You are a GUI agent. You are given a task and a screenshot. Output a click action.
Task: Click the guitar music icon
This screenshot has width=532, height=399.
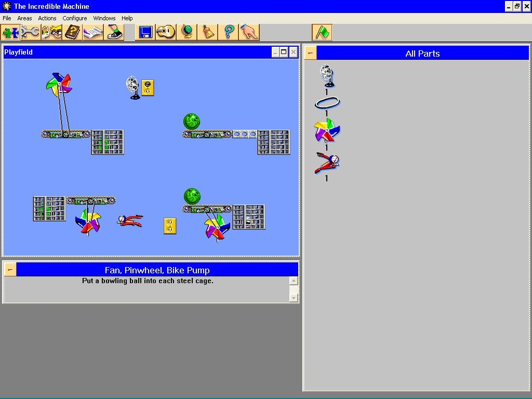(x=166, y=33)
